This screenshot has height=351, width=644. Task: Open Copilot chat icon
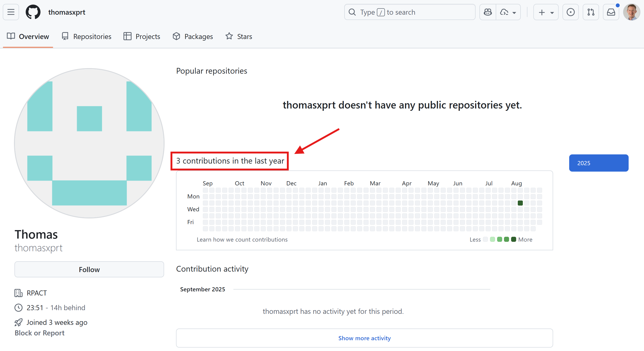(x=487, y=12)
